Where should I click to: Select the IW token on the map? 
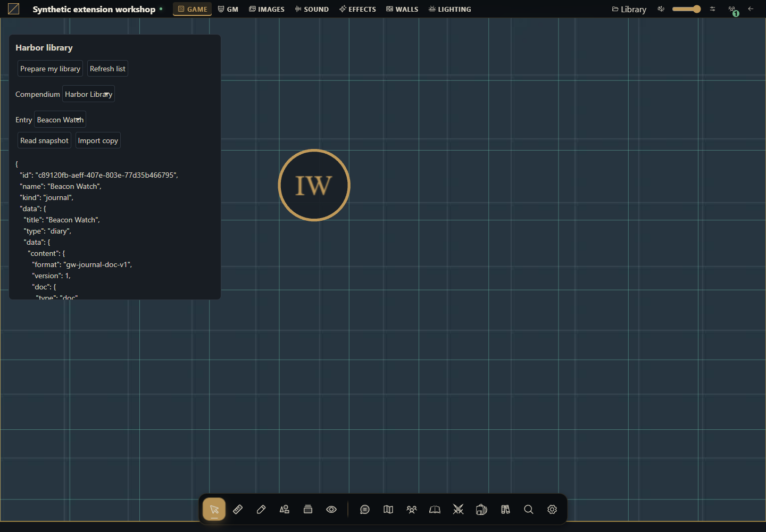coord(314,185)
